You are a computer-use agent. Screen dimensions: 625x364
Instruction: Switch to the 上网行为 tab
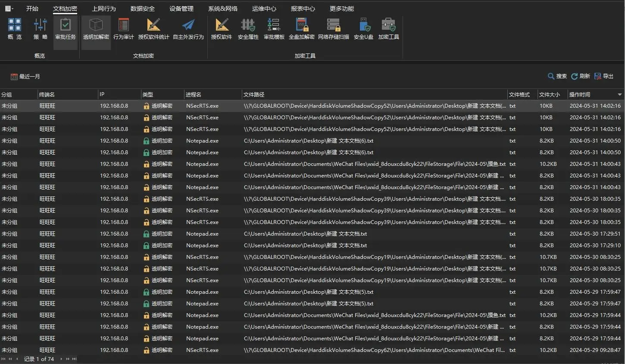104,9
